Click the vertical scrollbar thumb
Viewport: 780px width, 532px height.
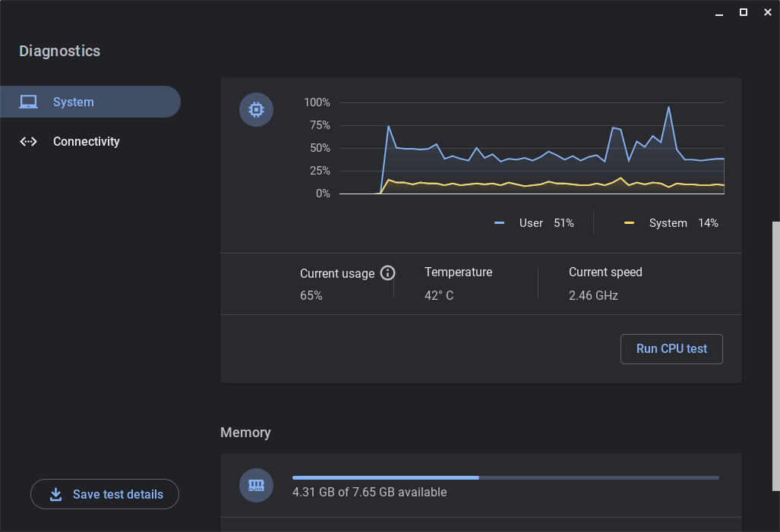(x=775, y=355)
